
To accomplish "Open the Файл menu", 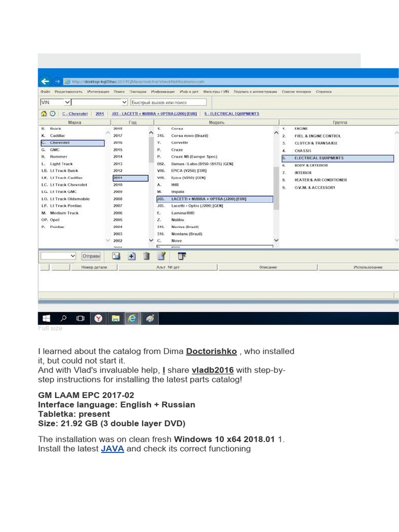I will [x=46, y=92].
